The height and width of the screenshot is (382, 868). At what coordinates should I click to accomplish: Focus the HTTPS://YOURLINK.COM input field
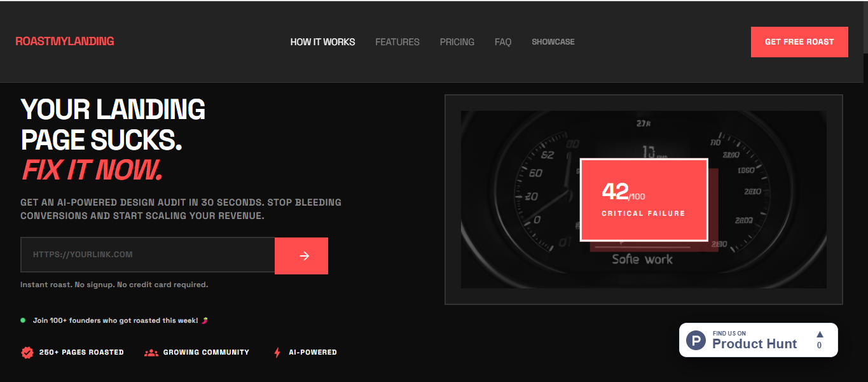tap(148, 255)
